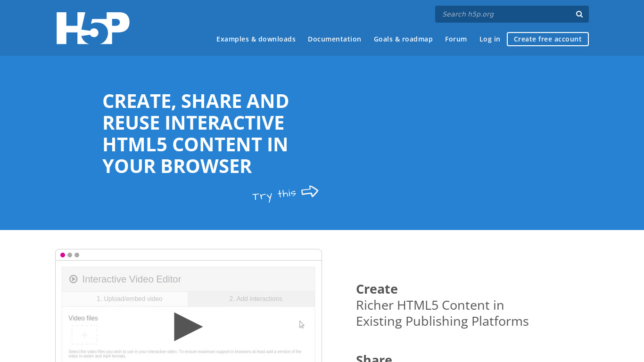Select the Add interactions tab

pos(251,299)
